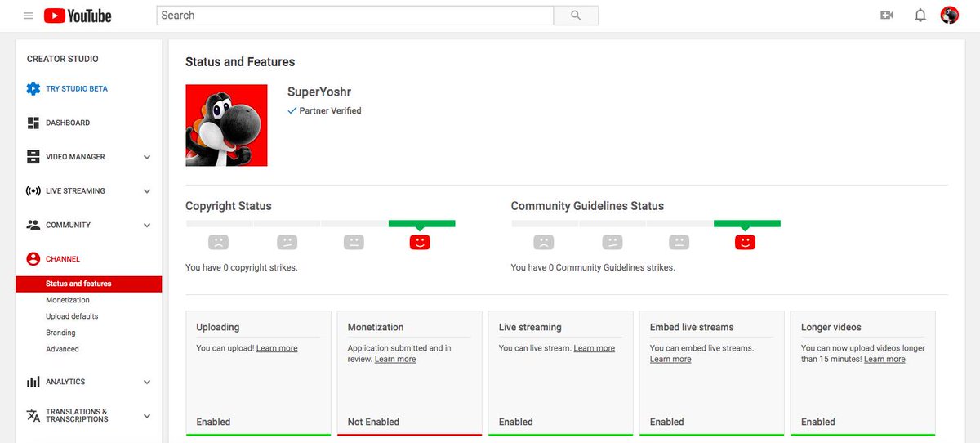This screenshot has height=443, width=980.
Task: Click the green Copyright Status bar segment
Action: coord(422,223)
